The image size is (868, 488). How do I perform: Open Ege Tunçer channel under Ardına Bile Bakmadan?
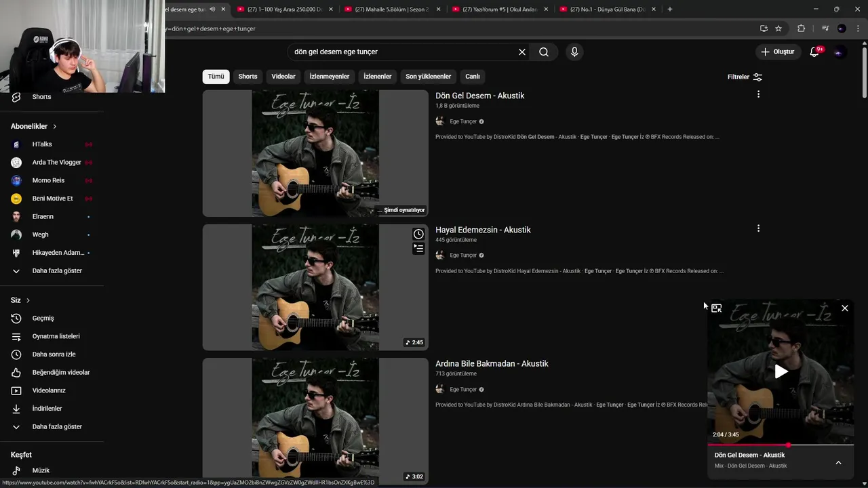point(463,389)
